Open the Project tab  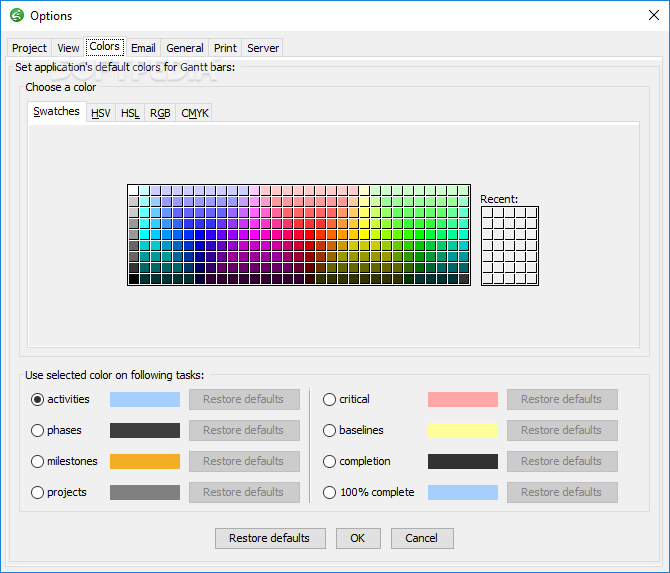[29, 48]
